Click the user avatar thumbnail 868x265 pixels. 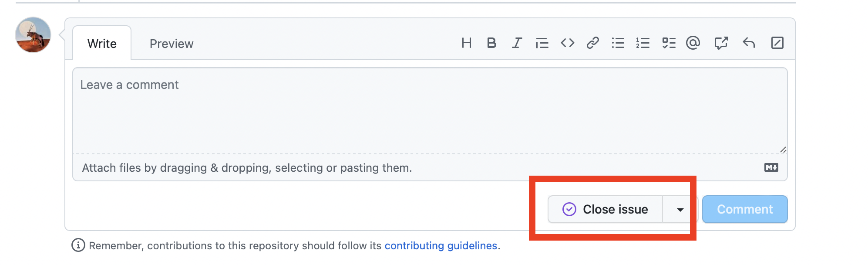coord(33,35)
